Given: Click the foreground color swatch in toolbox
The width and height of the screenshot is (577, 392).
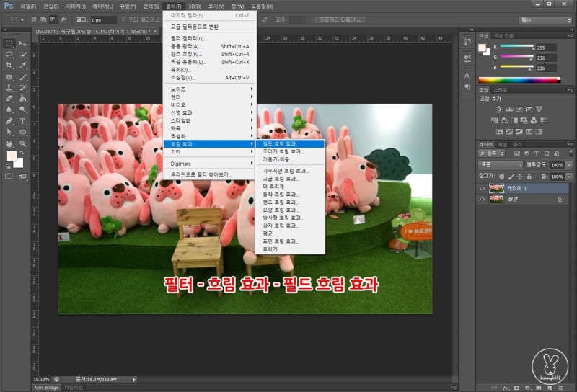Looking at the screenshot, I should click(12, 156).
